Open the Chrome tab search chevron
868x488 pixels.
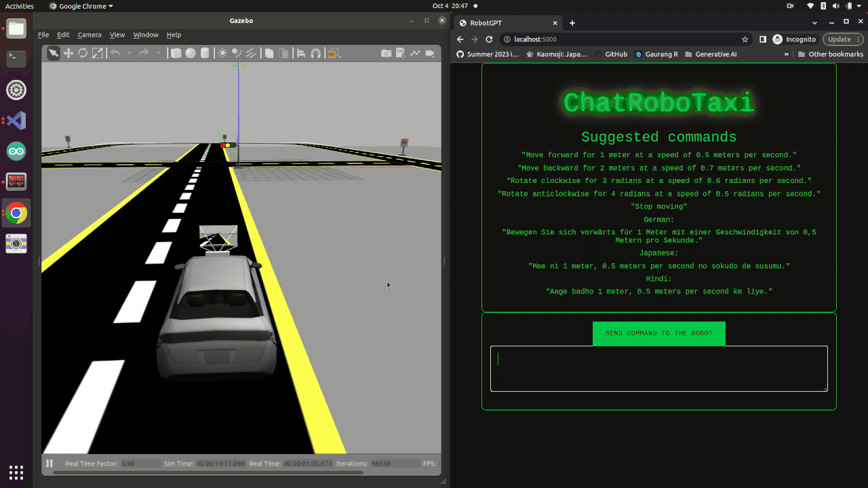click(x=815, y=22)
